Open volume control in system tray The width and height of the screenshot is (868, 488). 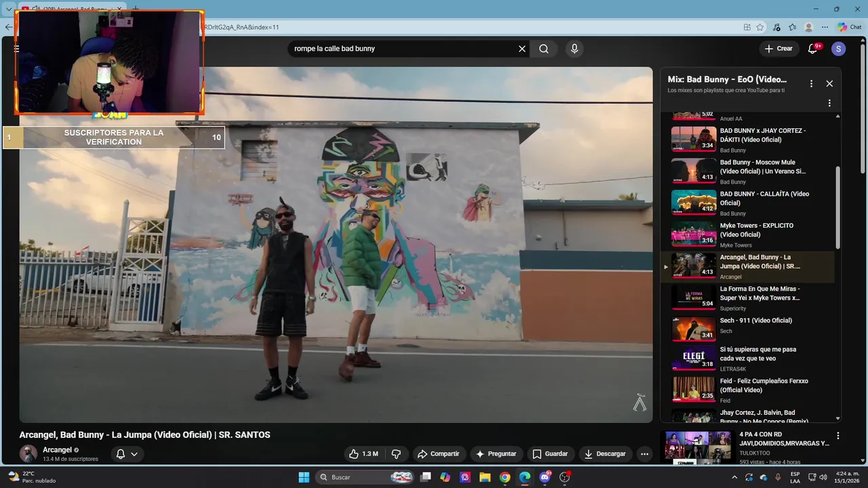click(x=823, y=477)
